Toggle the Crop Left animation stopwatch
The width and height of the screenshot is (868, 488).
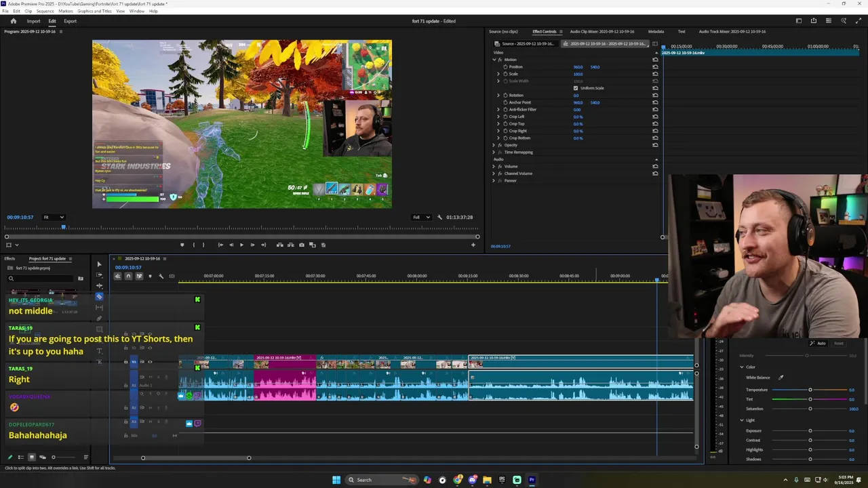click(x=505, y=117)
